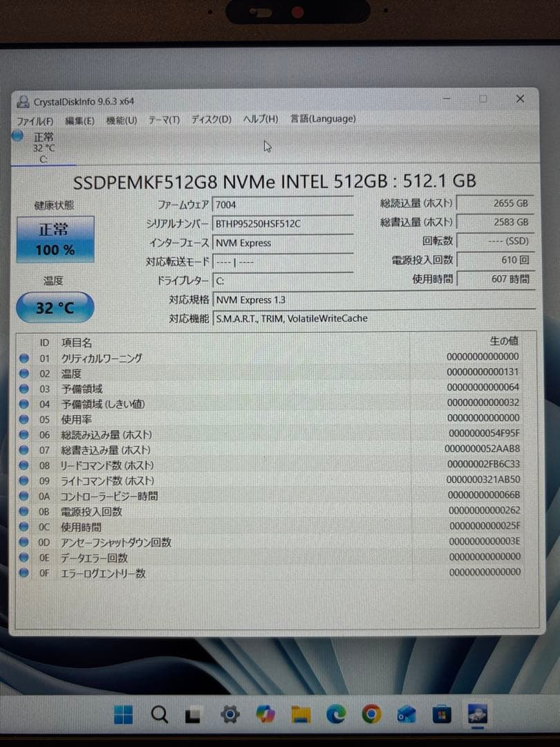Screen dimensions: 560x747
Task: Open Copilot from the taskbar
Action: pos(265,714)
